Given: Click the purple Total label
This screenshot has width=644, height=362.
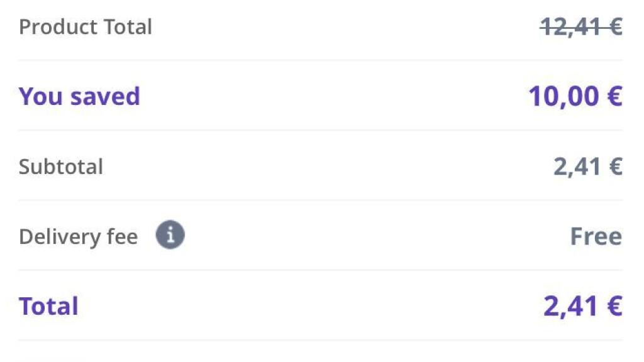Looking at the screenshot, I should point(48,306).
